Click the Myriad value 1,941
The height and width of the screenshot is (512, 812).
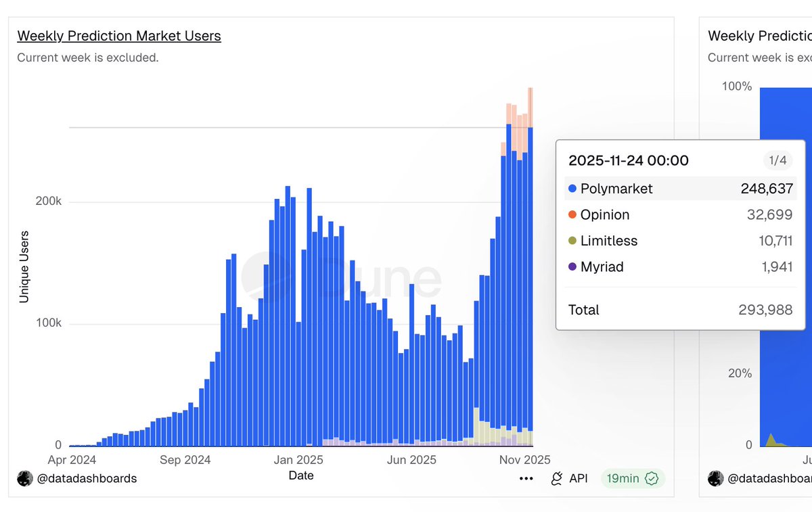(777, 266)
